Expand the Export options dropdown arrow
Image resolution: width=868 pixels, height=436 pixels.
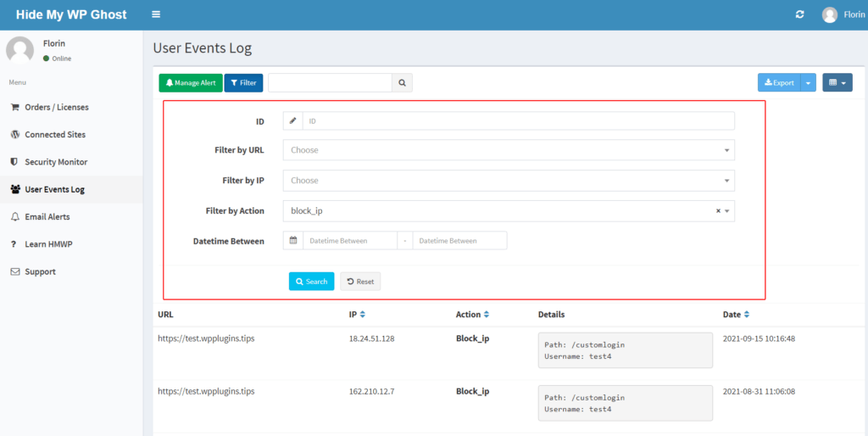809,82
